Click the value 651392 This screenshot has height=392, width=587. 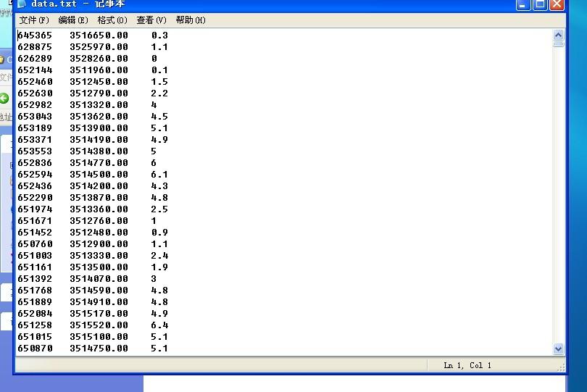click(35, 279)
